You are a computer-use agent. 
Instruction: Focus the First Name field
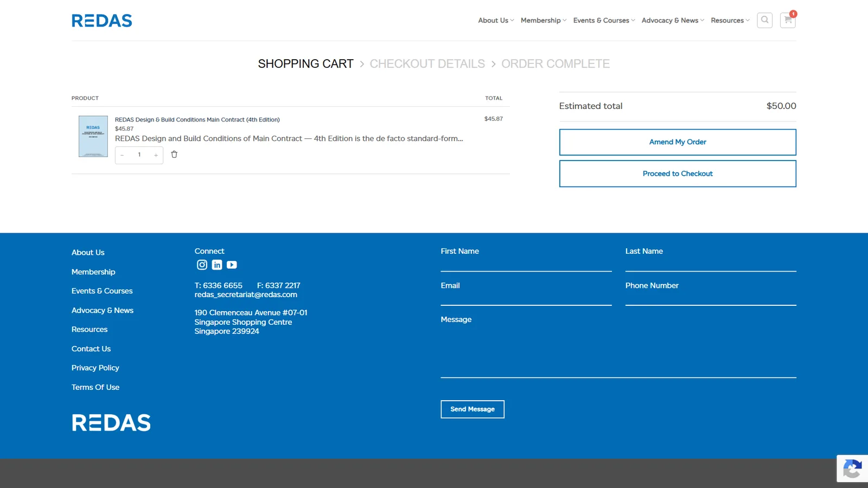(526, 264)
